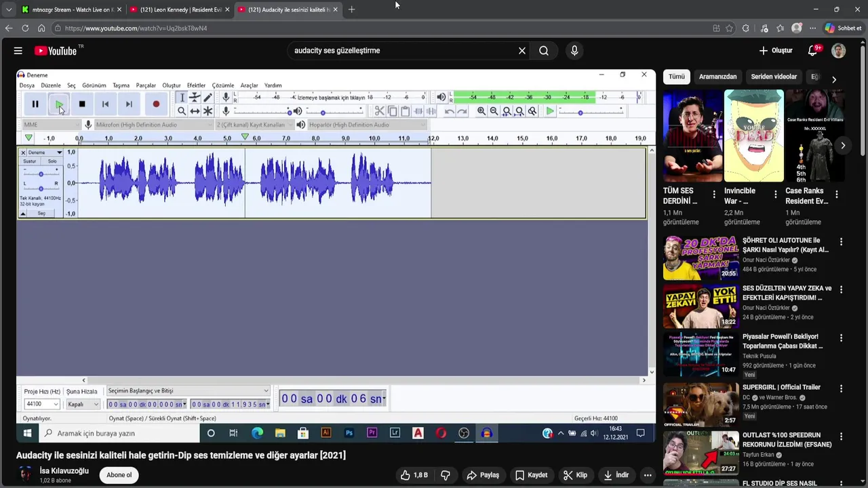This screenshot has height=488, width=868.
Task: Click the Zoom toggle icon
Action: tap(532, 111)
